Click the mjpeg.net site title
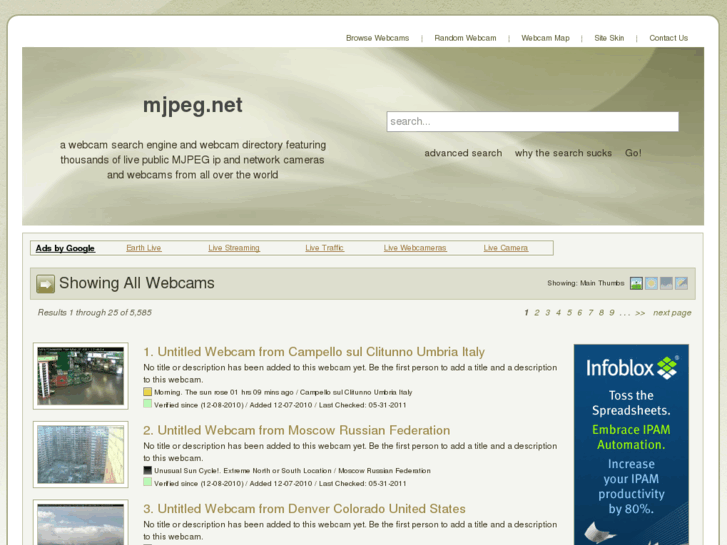 [x=192, y=105]
